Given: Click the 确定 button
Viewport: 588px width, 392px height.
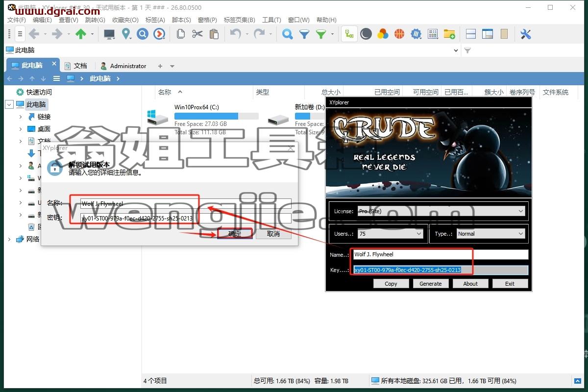Looking at the screenshot, I should (x=235, y=234).
